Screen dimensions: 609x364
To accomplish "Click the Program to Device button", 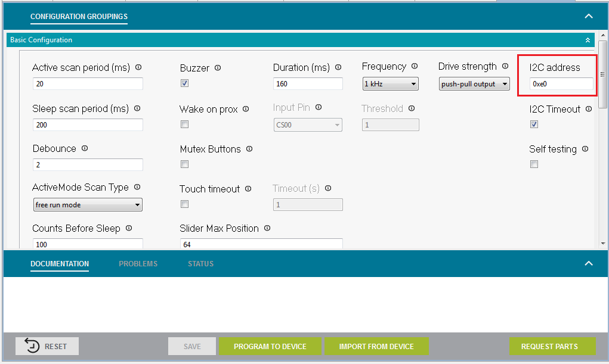I will point(270,346).
